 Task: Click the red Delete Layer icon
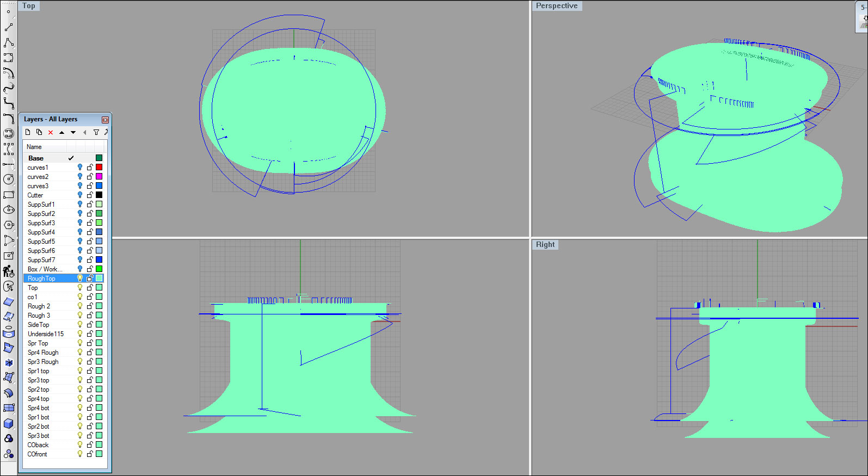[x=51, y=132]
